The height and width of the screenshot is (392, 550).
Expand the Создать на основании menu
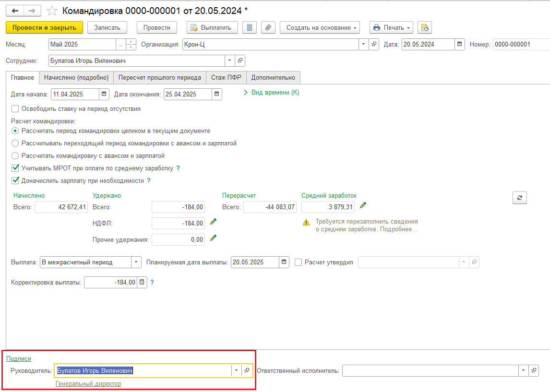pos(320,27)
